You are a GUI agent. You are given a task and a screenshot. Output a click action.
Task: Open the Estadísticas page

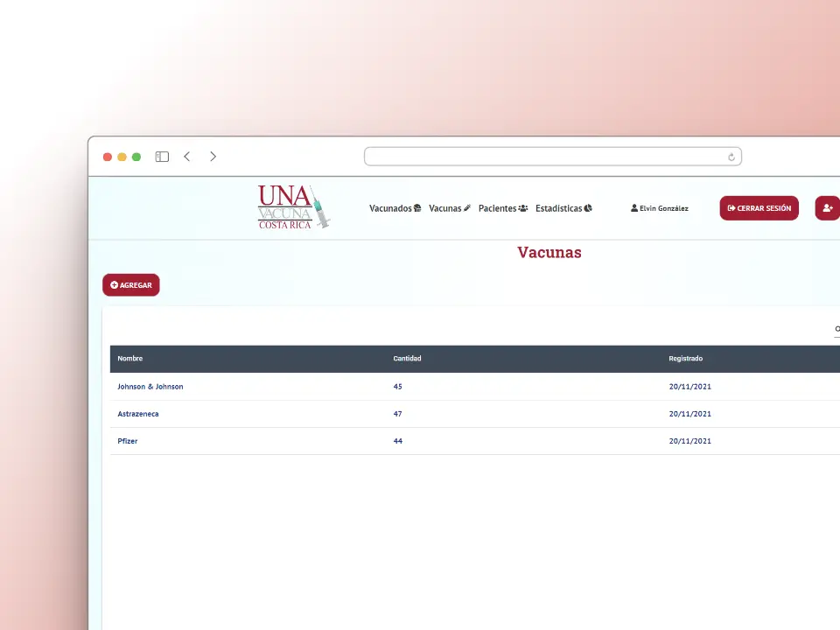pos(563,208)
